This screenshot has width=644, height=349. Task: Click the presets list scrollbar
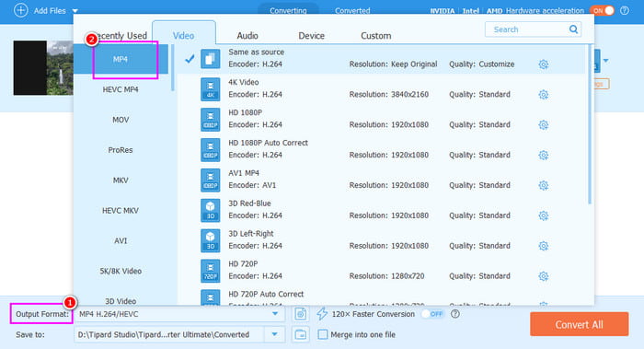pos(590,123)
